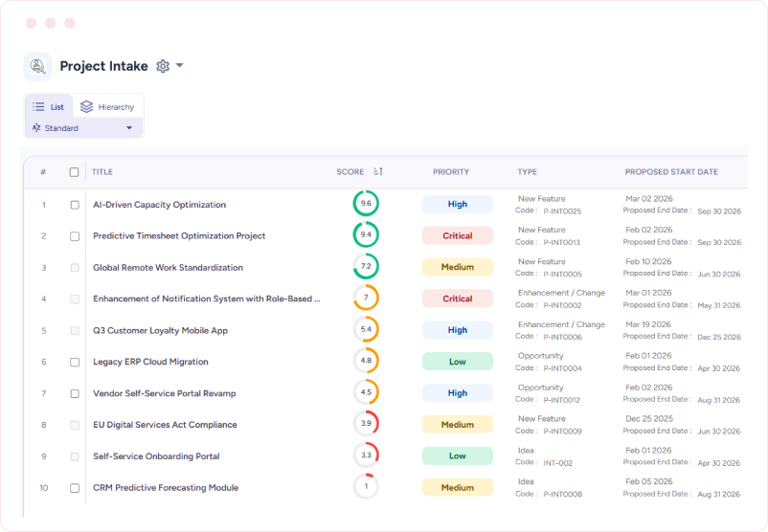Click the A-Z sort icon by Standard
768x532 pixels.
pyautogui.click(x=36, y=128)
